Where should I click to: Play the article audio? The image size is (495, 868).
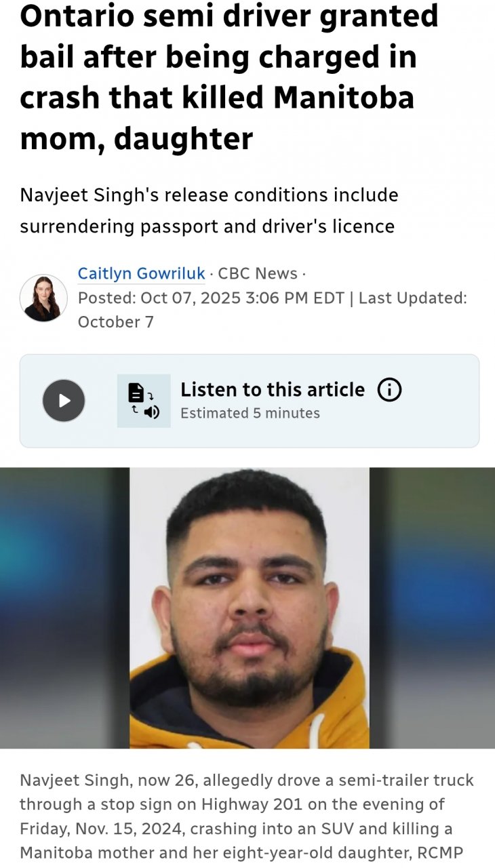(x=64, y=401)
